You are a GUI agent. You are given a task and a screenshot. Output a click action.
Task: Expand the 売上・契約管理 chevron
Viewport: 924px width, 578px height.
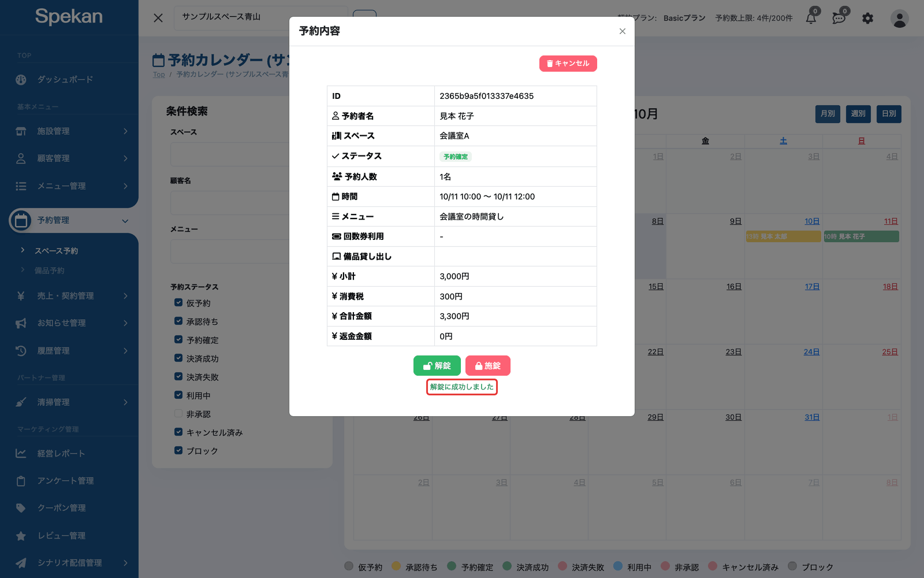125,296
